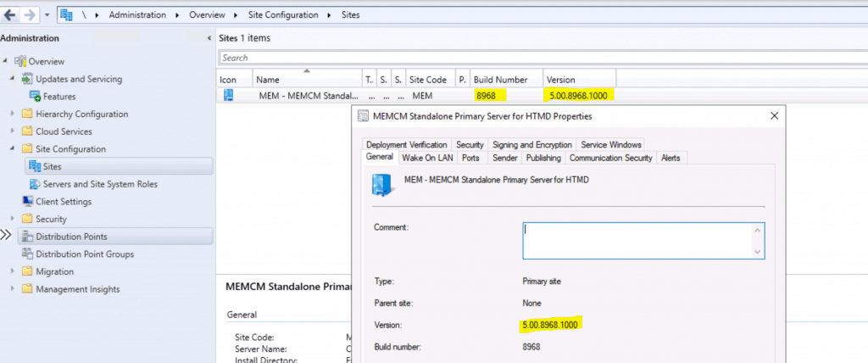Close the Properties dialog

tap(775, 116)
